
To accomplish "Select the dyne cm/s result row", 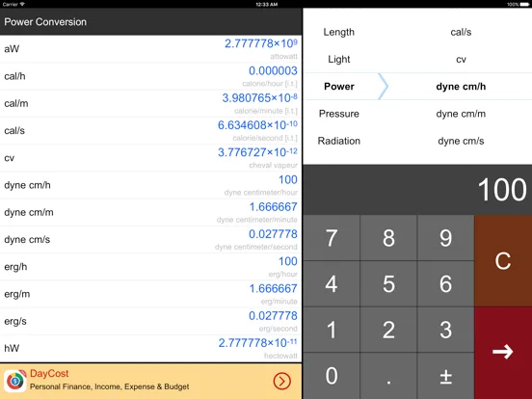I will point(150,240).
